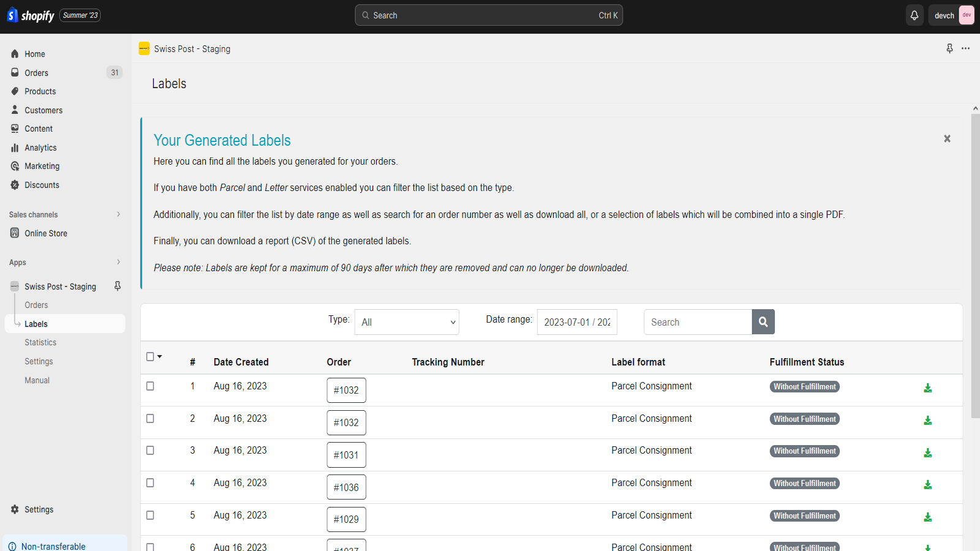Click the magnifier search button in labels
This screenshot has width=980, height=551.
point(763,322)
